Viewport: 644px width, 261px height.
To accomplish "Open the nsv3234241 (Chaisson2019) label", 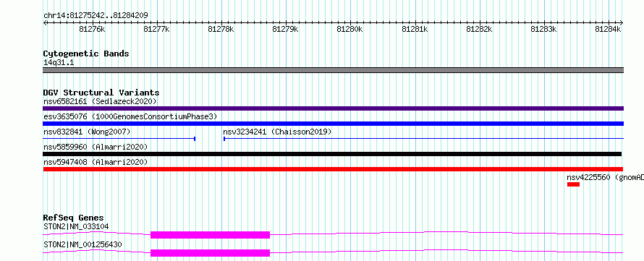I will tap(277, 132).
